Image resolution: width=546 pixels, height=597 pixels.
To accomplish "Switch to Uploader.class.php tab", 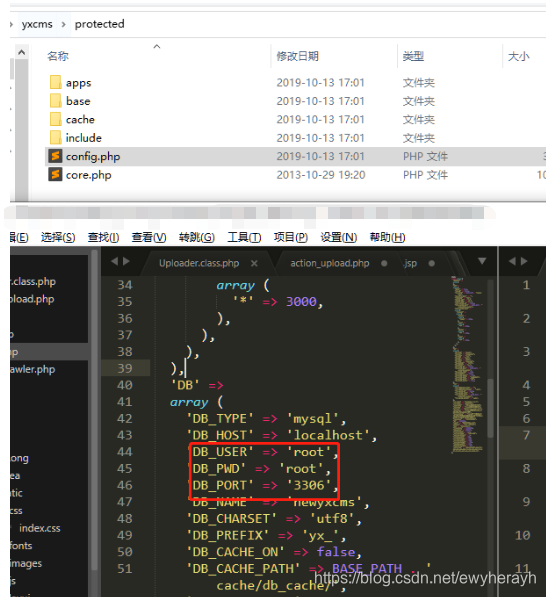I will [x=199, y=263].
